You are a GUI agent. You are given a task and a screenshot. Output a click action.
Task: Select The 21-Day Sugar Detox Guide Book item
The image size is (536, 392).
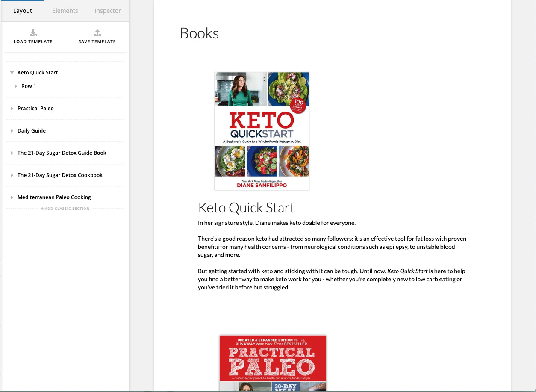[62, 153]
